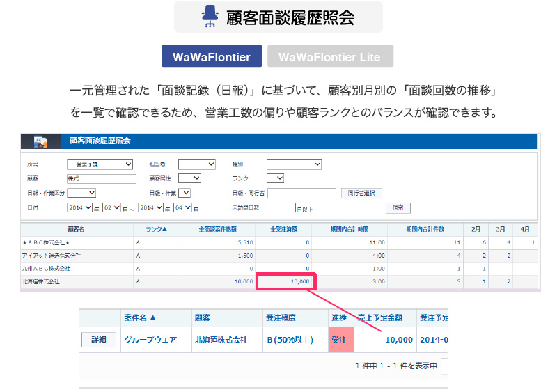
Task: Click the highlighted 10,000 全受注満額 value
Action: 286,281
